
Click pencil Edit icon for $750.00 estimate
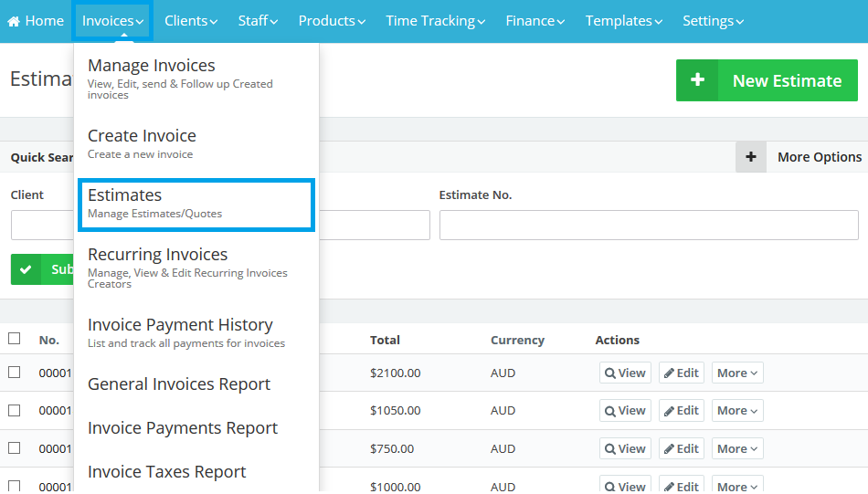point(669,449)
